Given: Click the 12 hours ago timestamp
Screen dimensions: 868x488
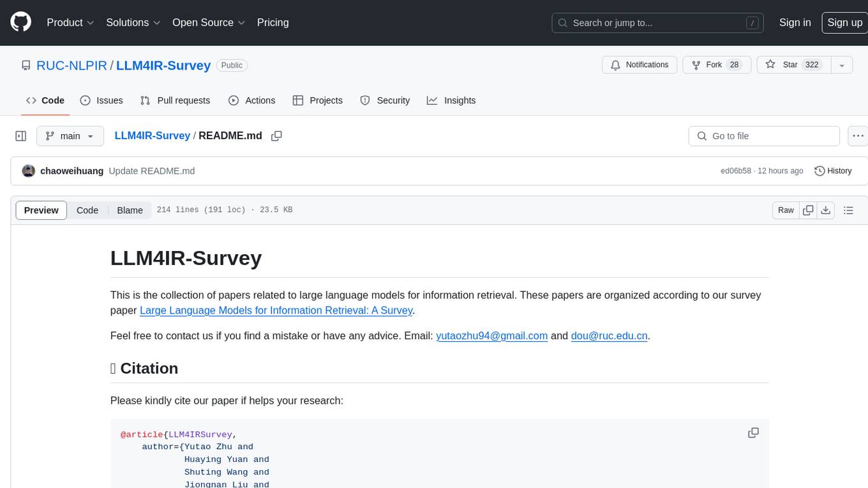Looking at the screenshot, I should (781, 171).
